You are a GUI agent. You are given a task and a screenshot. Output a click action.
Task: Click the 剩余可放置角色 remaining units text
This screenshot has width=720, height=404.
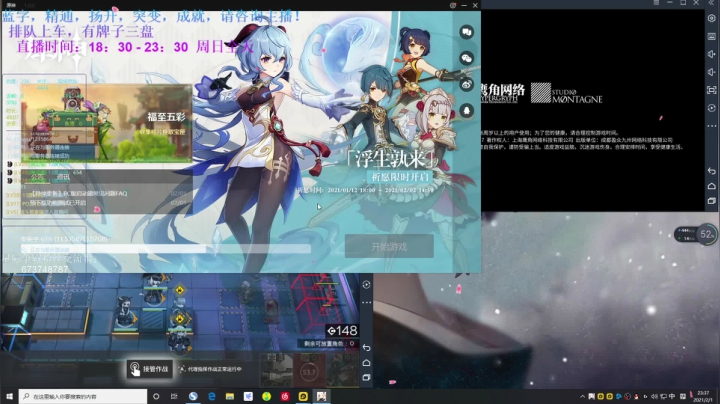click(x=329, y=343)
